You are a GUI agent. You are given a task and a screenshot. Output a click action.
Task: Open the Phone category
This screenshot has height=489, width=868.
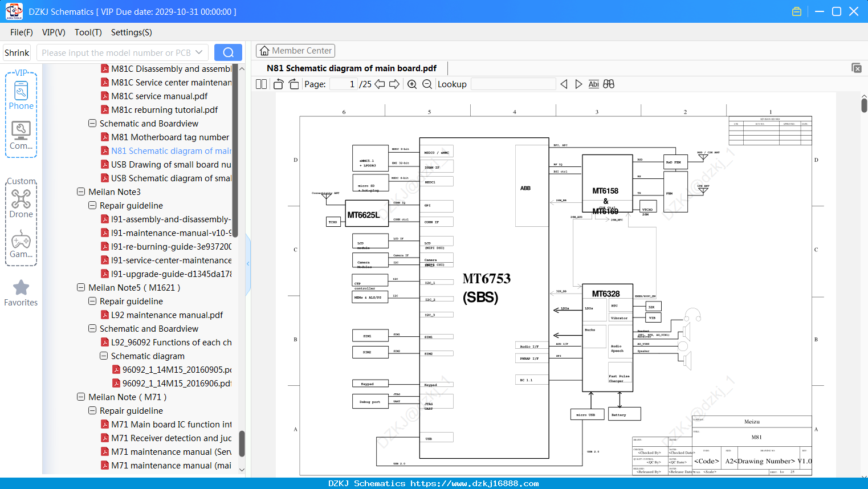click(x=21, y=95)
